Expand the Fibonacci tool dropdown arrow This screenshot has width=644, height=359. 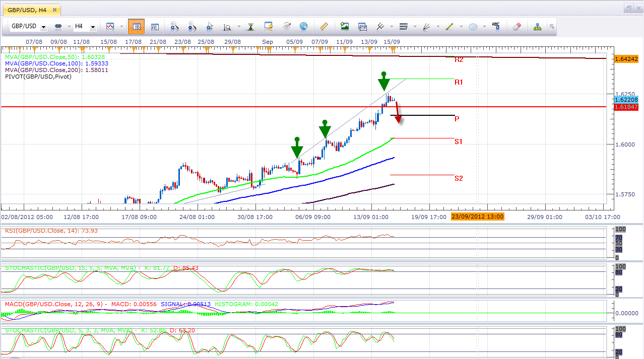(x=415, y=26)
